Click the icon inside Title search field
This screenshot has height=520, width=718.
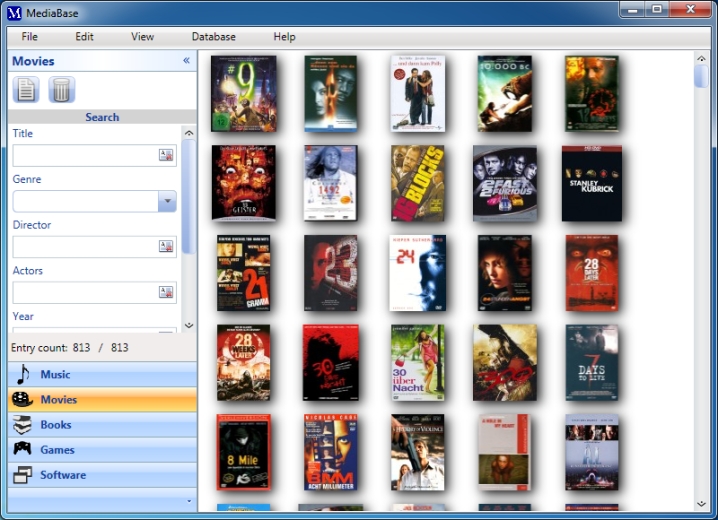[x=166, y=155]
